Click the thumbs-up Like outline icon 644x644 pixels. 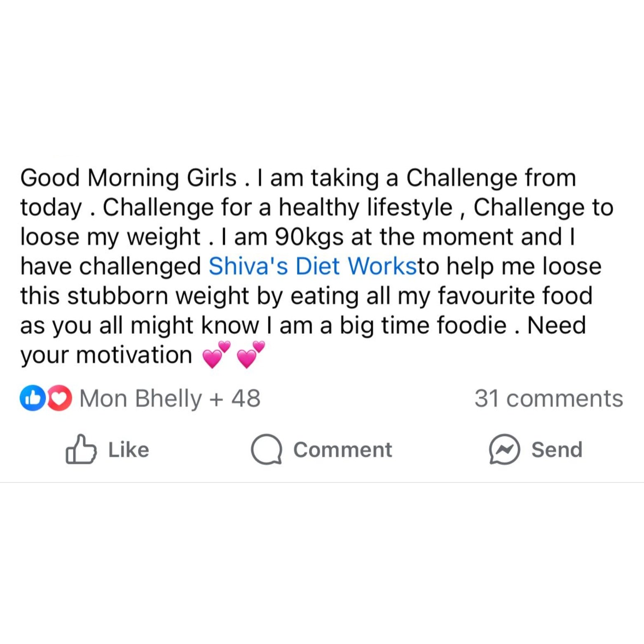coord(81,450)
